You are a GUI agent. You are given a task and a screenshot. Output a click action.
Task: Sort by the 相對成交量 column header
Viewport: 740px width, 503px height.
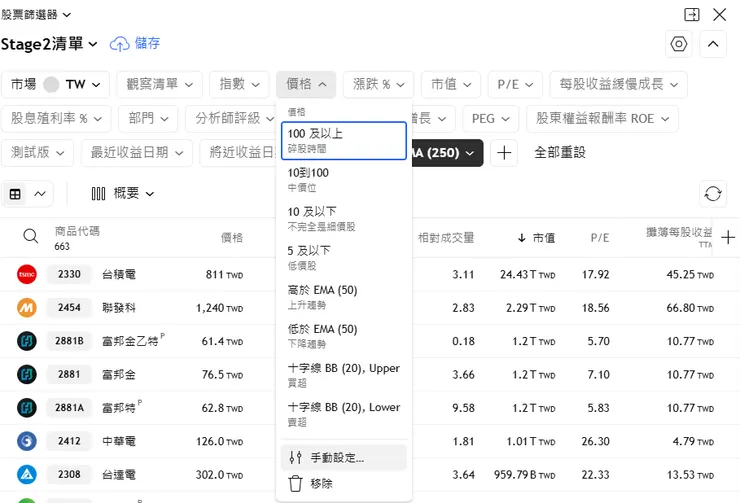(446, 238)
